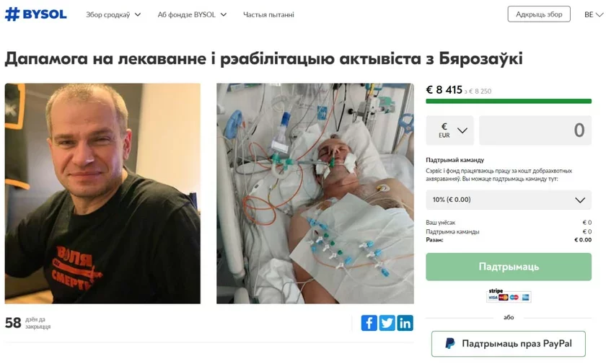The height and width of the screenshot is (364, 606).
Task: Open the smiling man portrait photo
Action: click(102, 193)
